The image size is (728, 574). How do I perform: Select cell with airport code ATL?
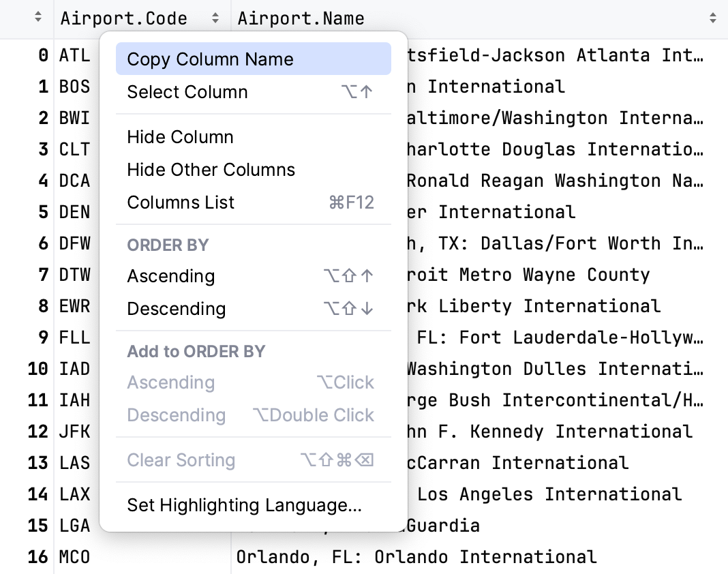(74, 55)
